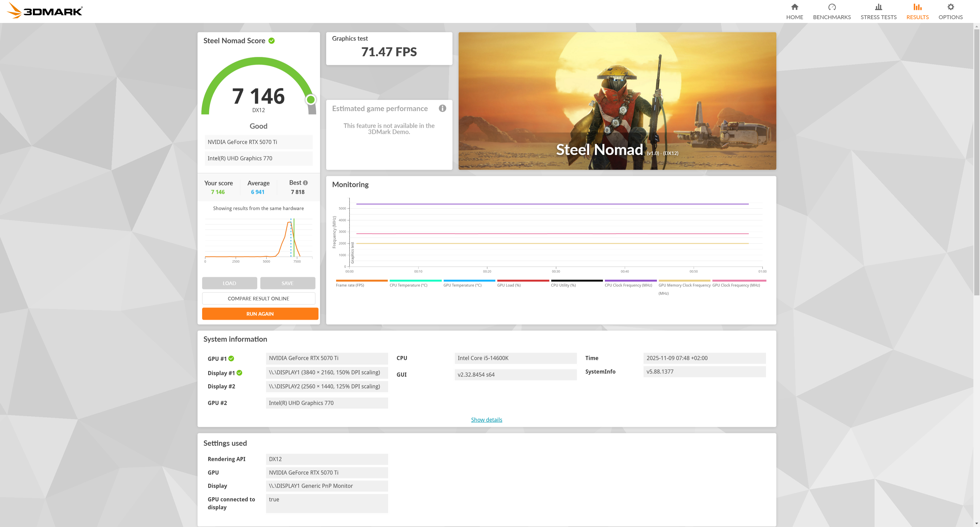Click the info icon beside Estimated game performance

click(x=442, y=108)
